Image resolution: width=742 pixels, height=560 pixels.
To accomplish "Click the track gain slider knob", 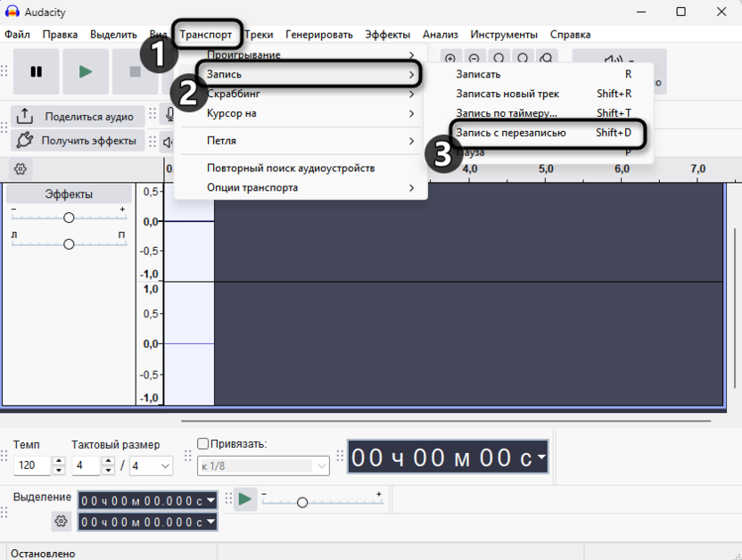I will click(69, 218).
